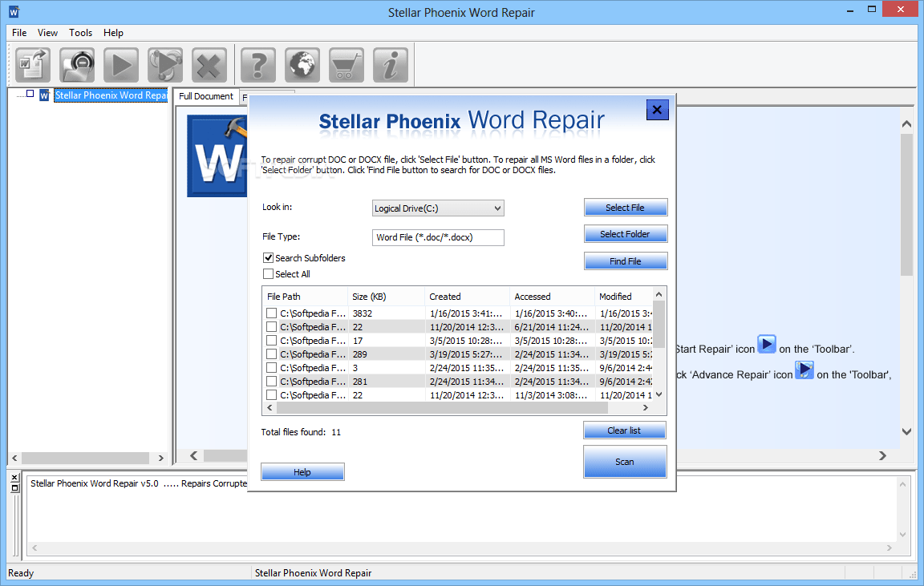Click Created date 3/19/2015 5:27 cell

(466, 354)
